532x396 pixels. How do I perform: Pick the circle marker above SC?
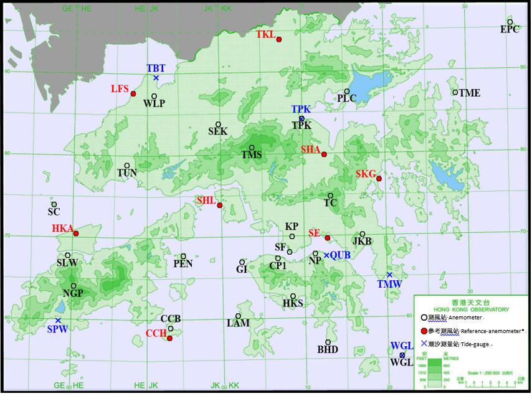(54, 204)
